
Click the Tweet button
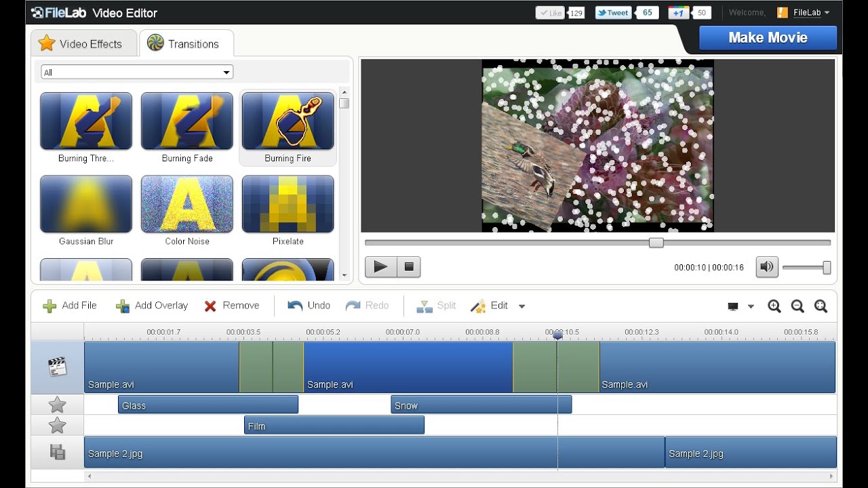(613, 12)
